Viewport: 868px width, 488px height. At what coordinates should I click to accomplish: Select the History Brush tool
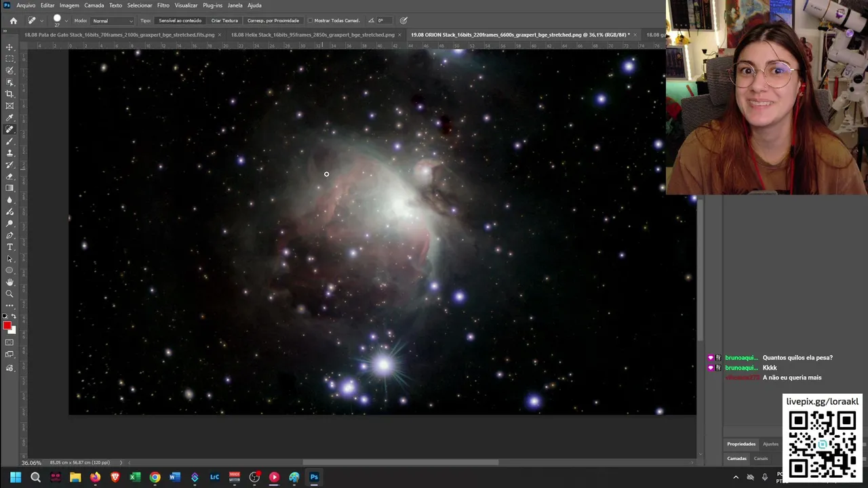9,165
